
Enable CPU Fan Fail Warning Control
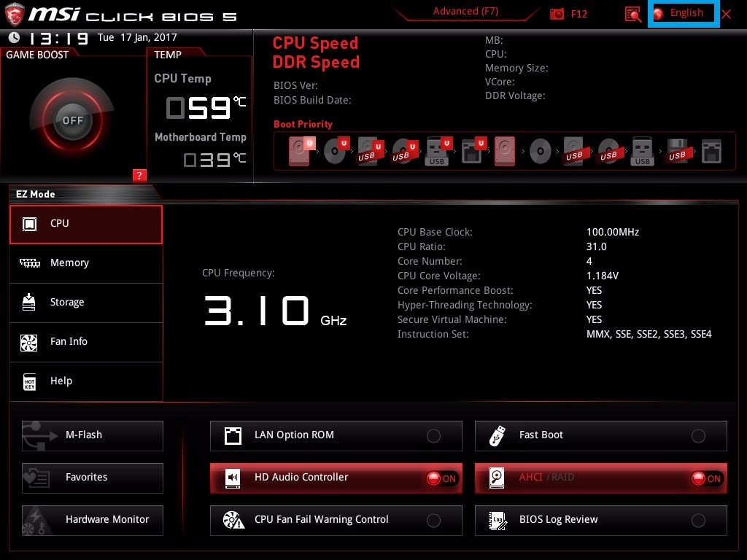[x=433, y=521]
